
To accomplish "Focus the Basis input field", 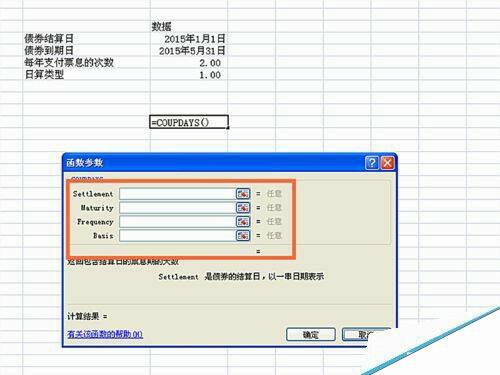I will point(177,236).
